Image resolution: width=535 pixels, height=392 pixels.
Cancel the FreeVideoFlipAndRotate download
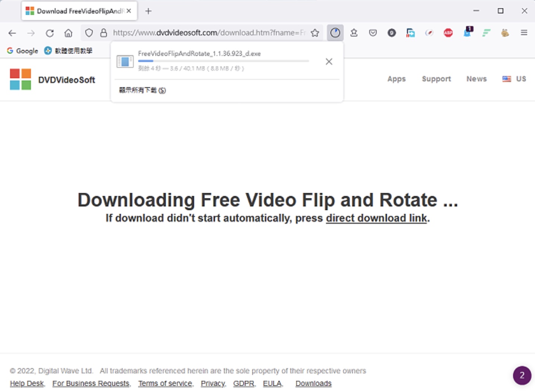(329, 61)
